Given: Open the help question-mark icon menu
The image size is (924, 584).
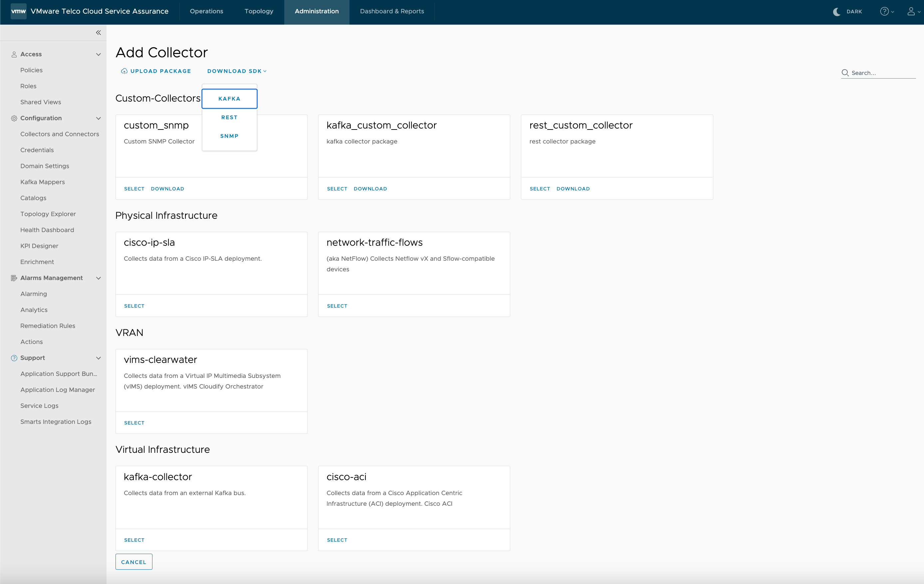Looking at the screenshot, I should click(x=884, y=12).
